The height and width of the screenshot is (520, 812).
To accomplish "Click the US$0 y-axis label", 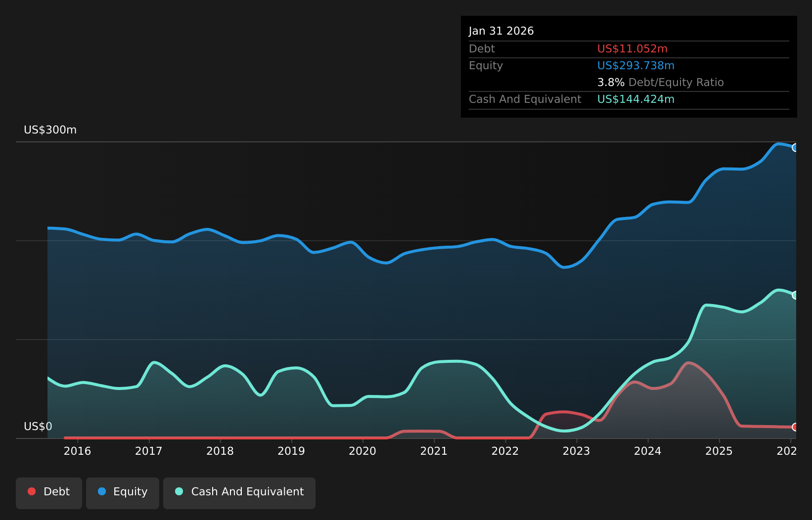I will (x=38, y=427).
